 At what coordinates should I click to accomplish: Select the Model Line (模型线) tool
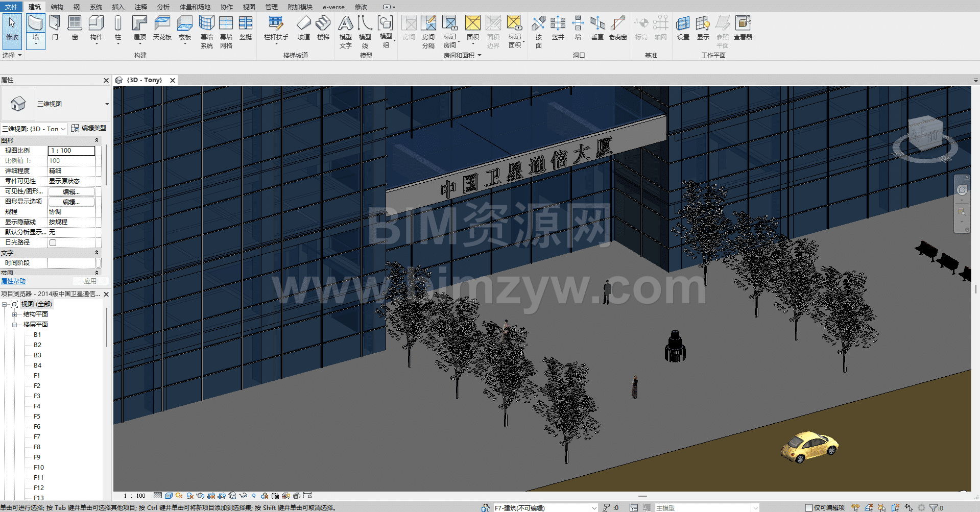point(365,31)
